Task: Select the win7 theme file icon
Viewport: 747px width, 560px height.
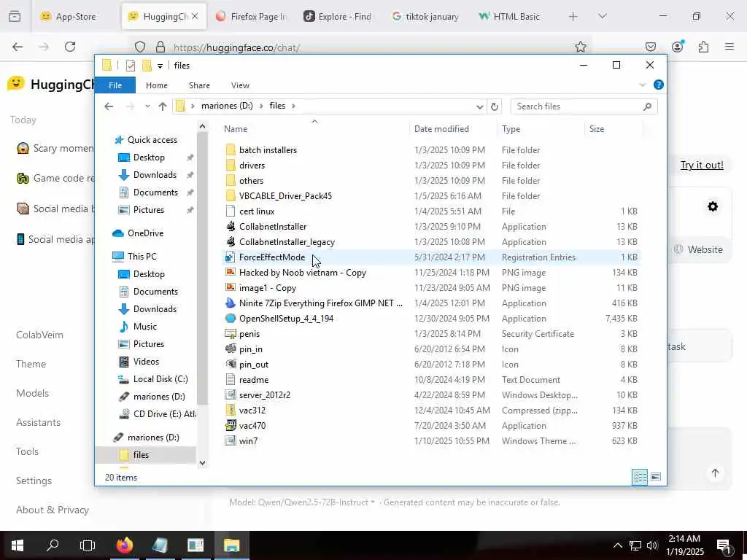Action: (231, 441)
